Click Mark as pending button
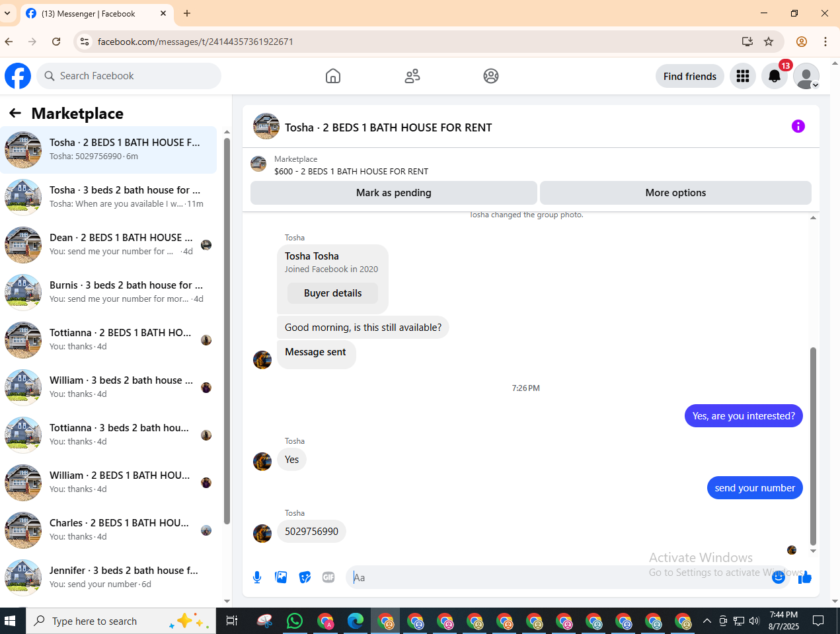The width and height of the screenshot is (840, 634). tap(394, 193)
